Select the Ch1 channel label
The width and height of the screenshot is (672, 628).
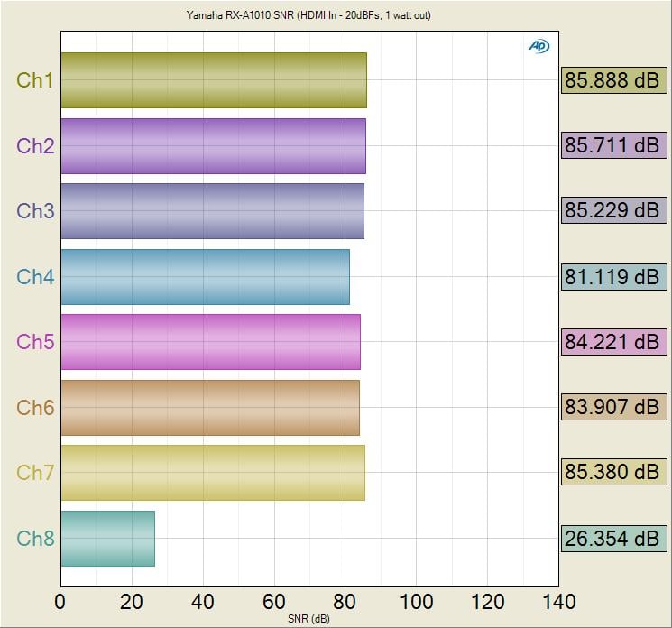click(x=35, y=80)
